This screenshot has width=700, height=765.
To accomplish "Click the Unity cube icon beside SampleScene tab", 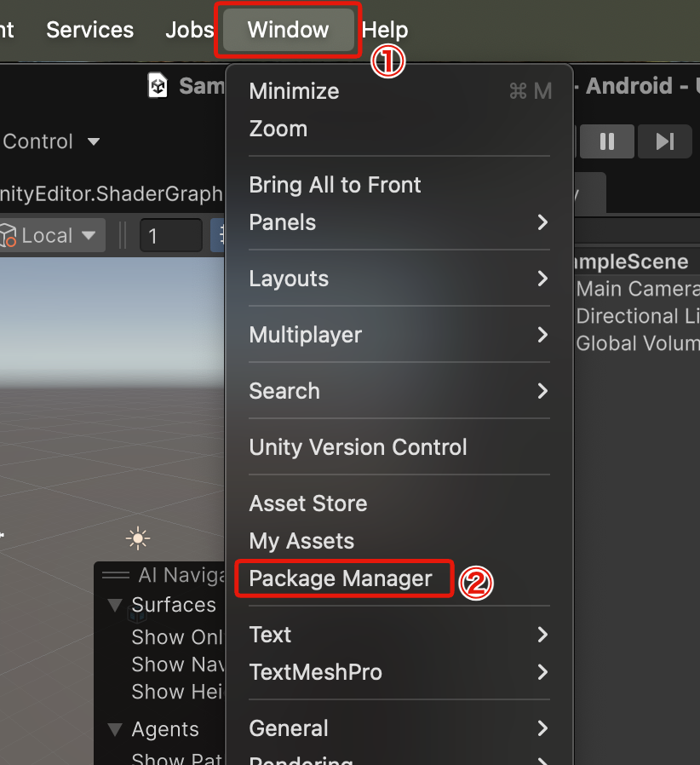I will click(x=158, y=85).
